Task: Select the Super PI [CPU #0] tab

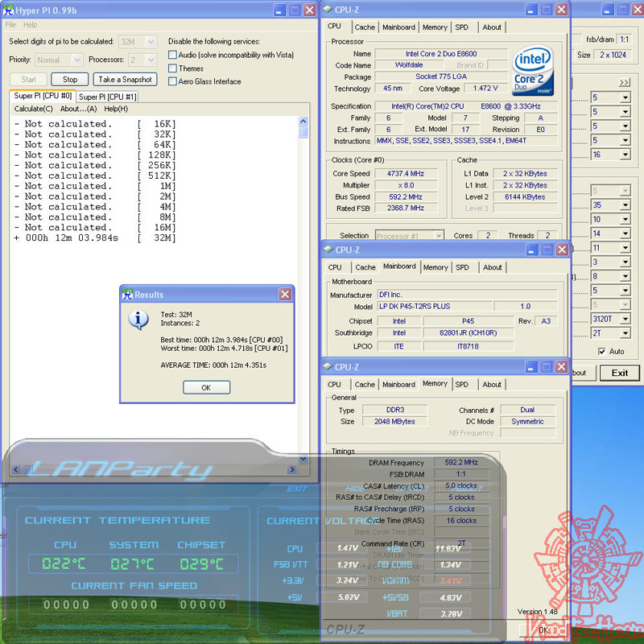Action: (43, 96)
